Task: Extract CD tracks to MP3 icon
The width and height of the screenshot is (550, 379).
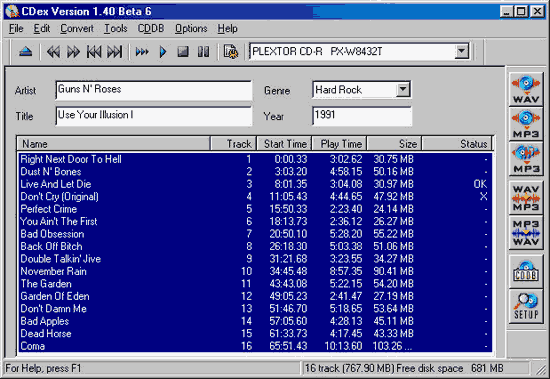Action: click(x=526, y=125)
